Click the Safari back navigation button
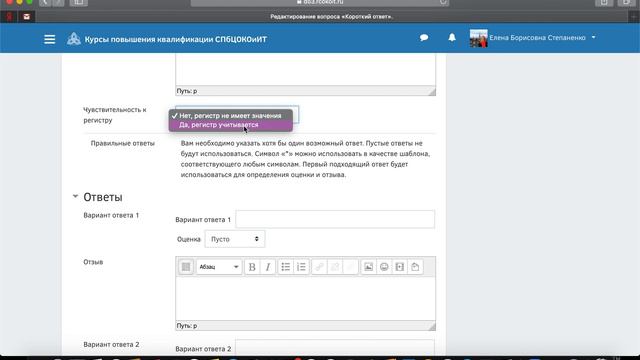This screenshot has height=360, width=640. click(x=45, y=2)
